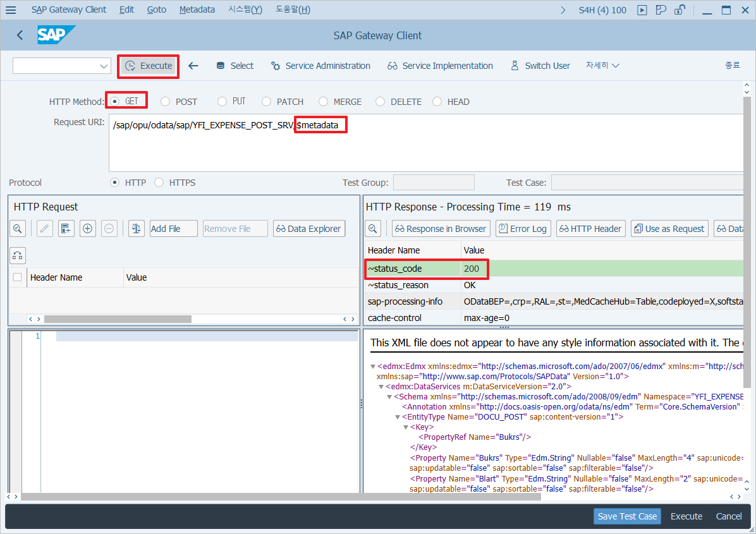Open the Error Log
The image size is (756, 534).
coord(523,228)
